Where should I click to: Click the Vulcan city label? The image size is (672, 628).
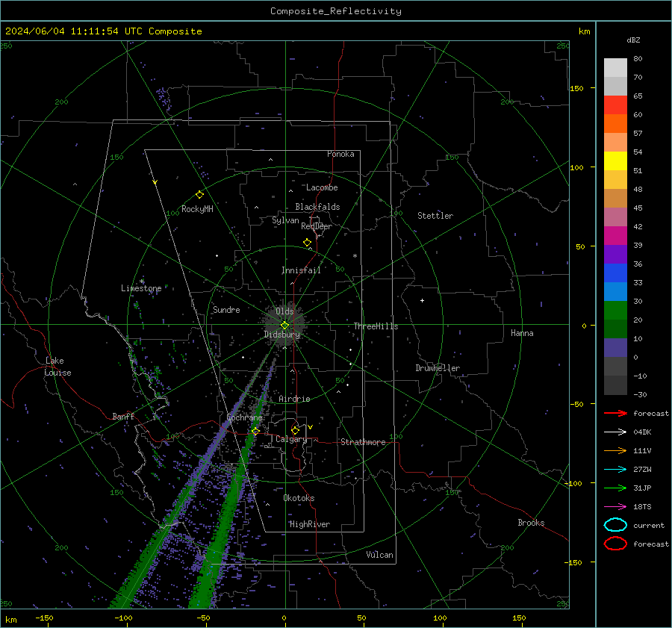pyautogui.click(x=379, y=555)
